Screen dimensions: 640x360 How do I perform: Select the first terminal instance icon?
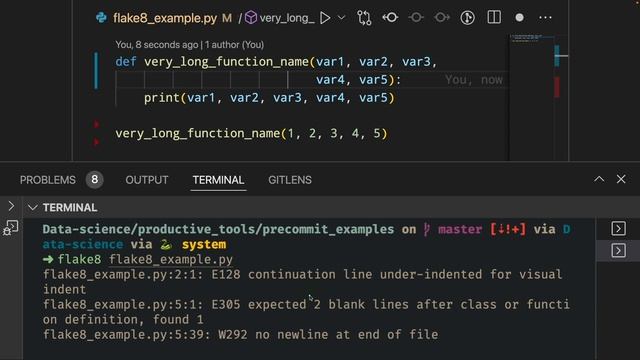(618, 229)
